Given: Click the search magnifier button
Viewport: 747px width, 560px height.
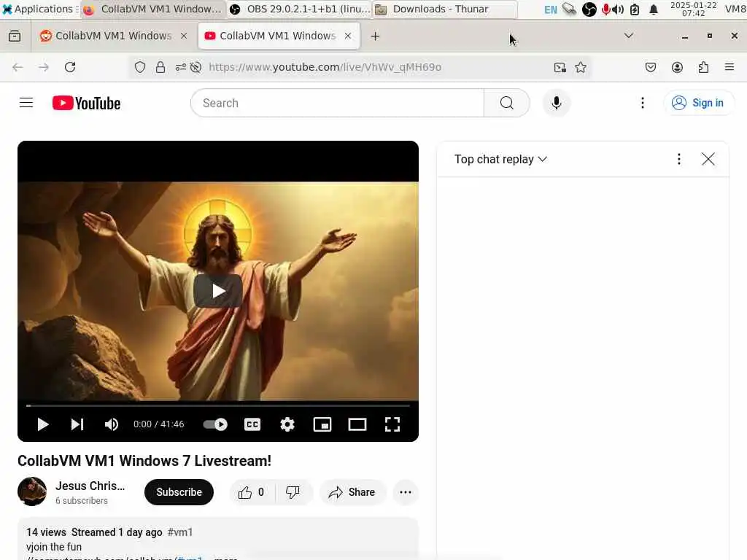Looking at the screenshot, I should pos(507,103).
